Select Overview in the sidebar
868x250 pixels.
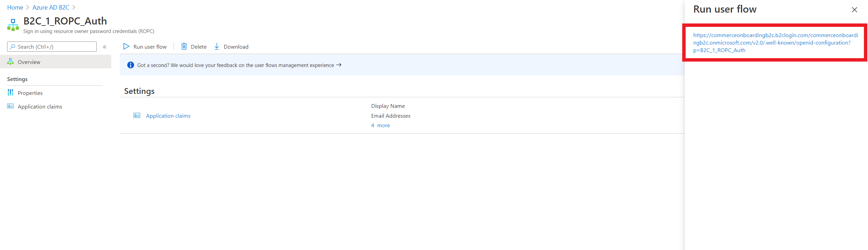click(x=55, y=62)
